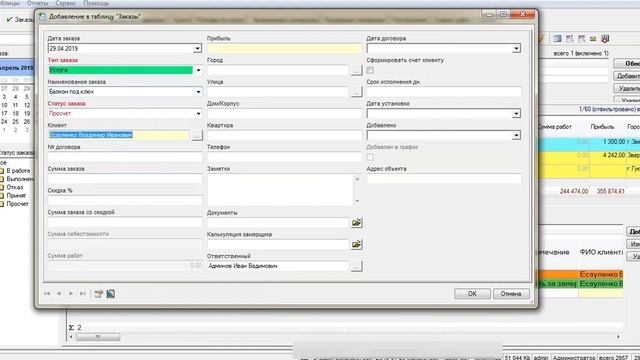Viewport: 640px width, 360px height.
Task: Open the Помощь menu
Action: coord(96,3)
